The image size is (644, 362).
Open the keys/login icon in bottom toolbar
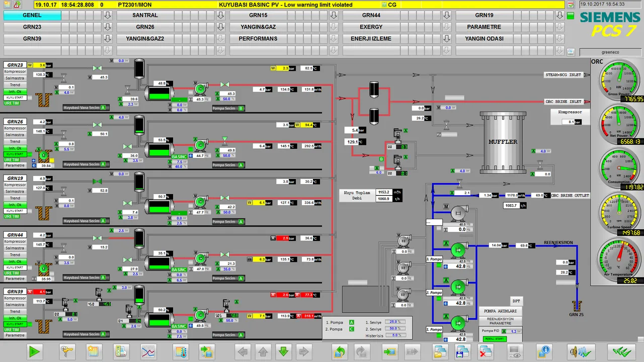66,352
